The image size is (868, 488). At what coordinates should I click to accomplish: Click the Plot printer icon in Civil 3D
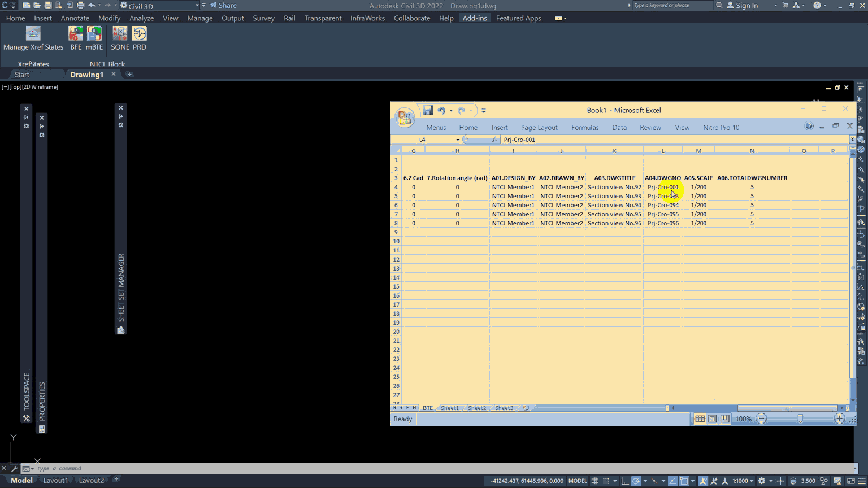80,6
